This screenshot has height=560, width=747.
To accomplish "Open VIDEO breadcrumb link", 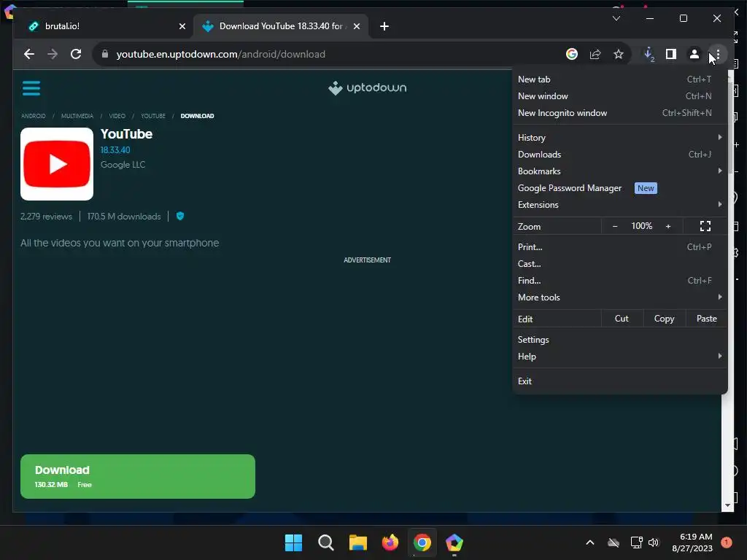I will click(117, 116).
